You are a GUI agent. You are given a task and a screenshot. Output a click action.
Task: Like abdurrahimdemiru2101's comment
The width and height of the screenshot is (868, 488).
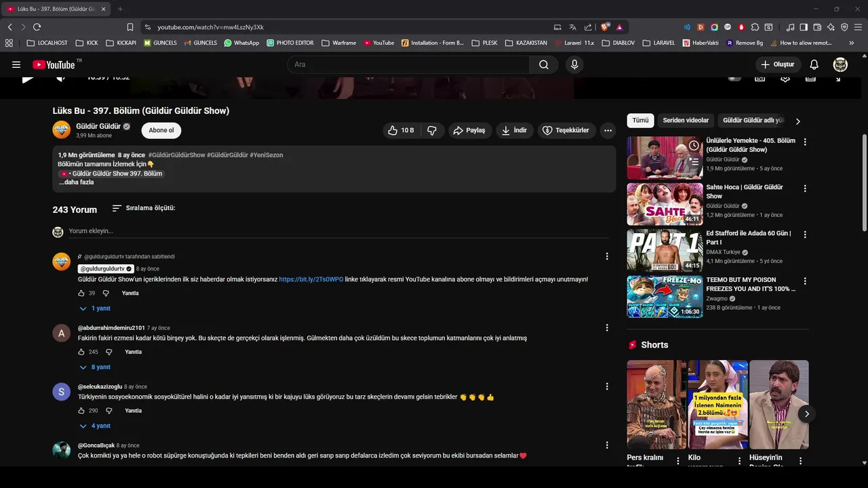(81, 352)
